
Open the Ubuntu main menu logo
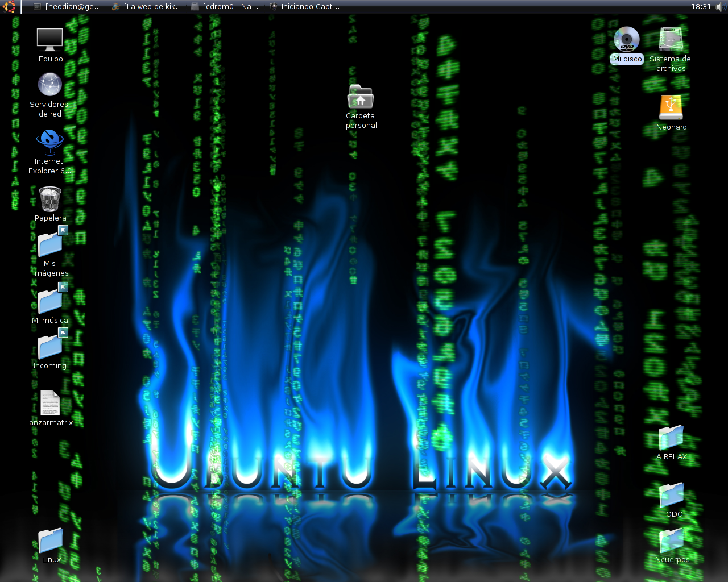click(9, 6)
